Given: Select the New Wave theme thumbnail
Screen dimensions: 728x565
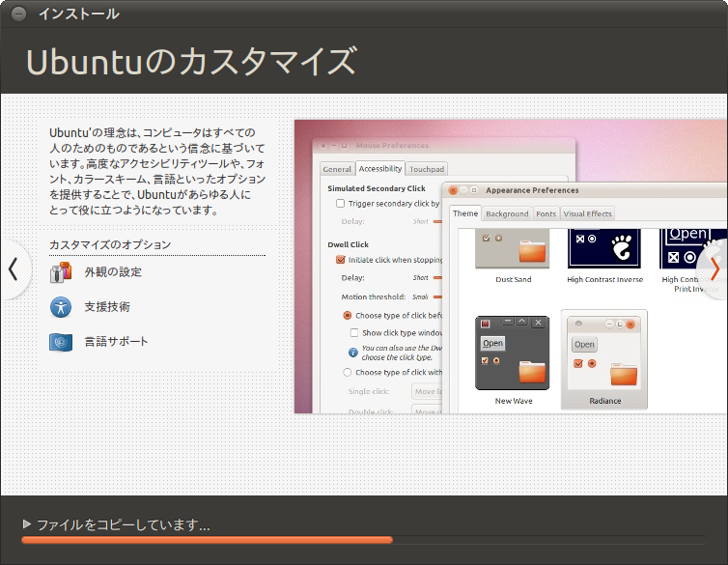Looking at the screenshot, I should [513, 353].
